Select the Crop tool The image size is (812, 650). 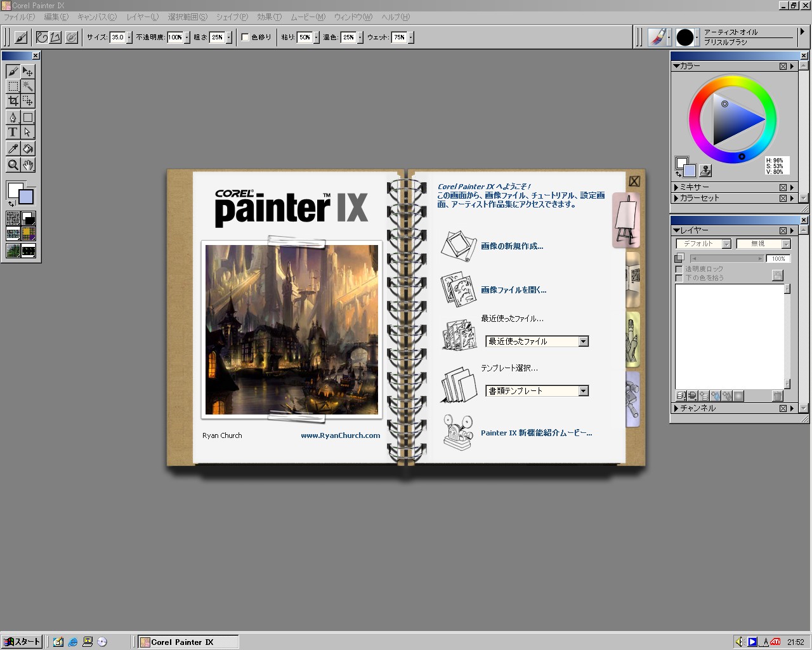point(13,101)
